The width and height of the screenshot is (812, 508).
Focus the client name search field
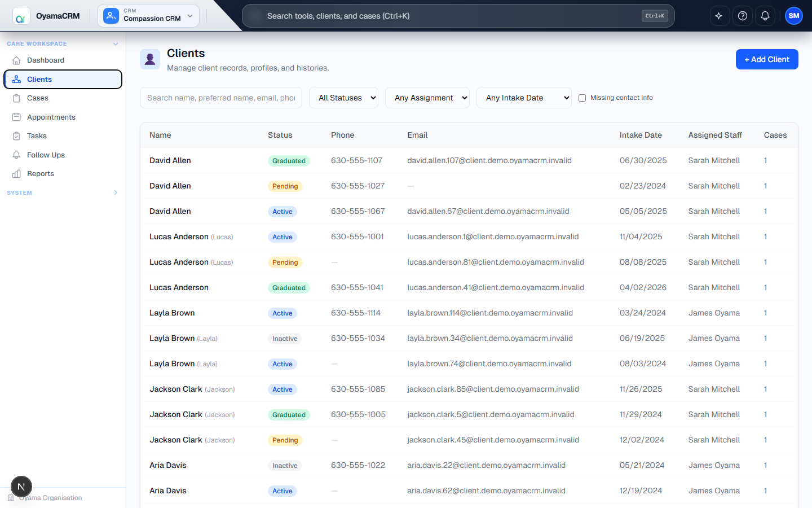coord(221,98)
